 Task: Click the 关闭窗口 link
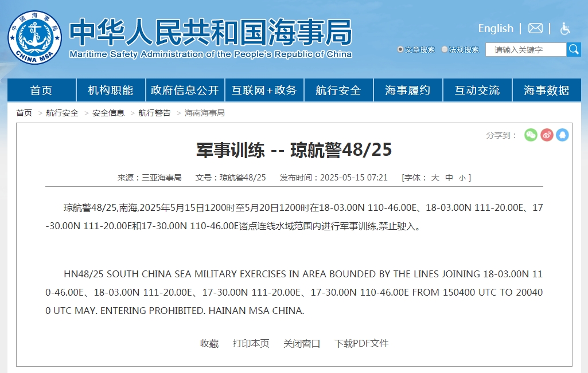coord(302,343)
